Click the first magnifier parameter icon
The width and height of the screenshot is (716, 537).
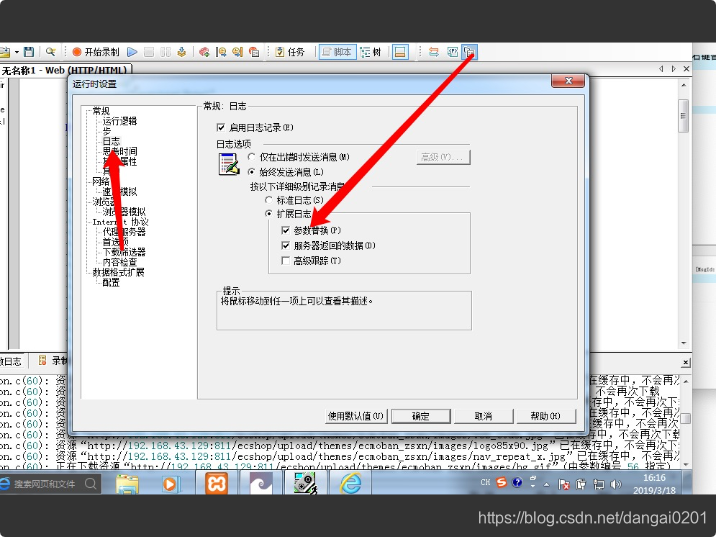[x=221, y=52]
